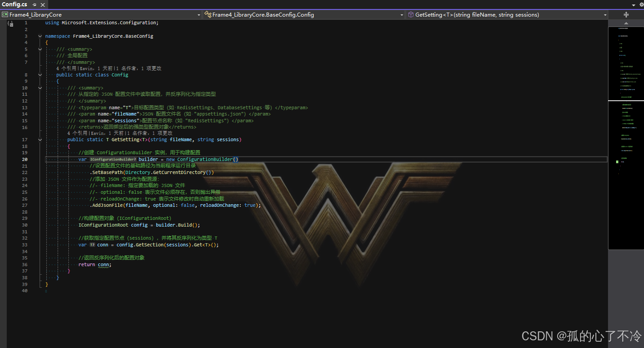Click the GetSetting<T> method signature text
The width and height of the screenshot is (644, 348).
click(154, 140)
